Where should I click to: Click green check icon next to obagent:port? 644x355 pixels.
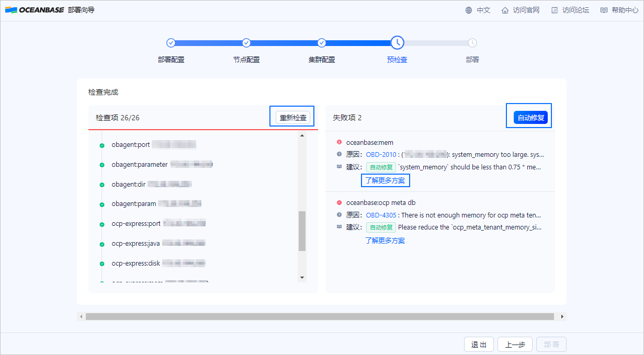point(102,145)
